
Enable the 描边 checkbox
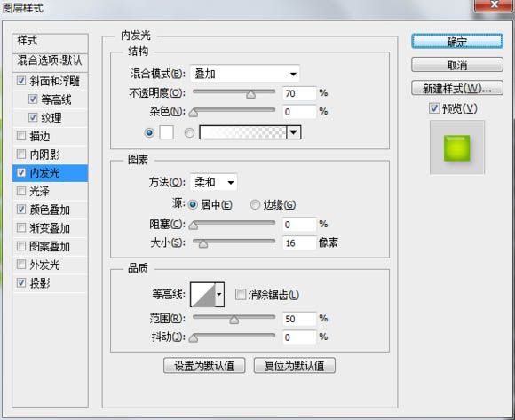coord(21,136)
